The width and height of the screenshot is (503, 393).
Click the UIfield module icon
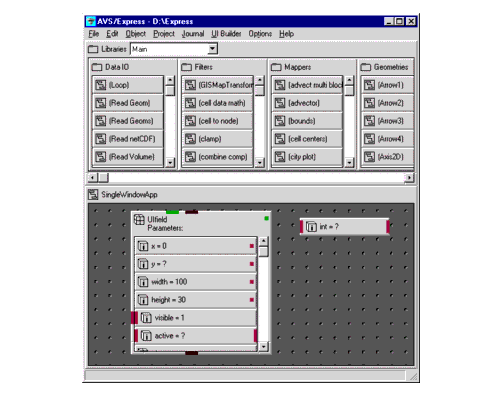[139, 220]
